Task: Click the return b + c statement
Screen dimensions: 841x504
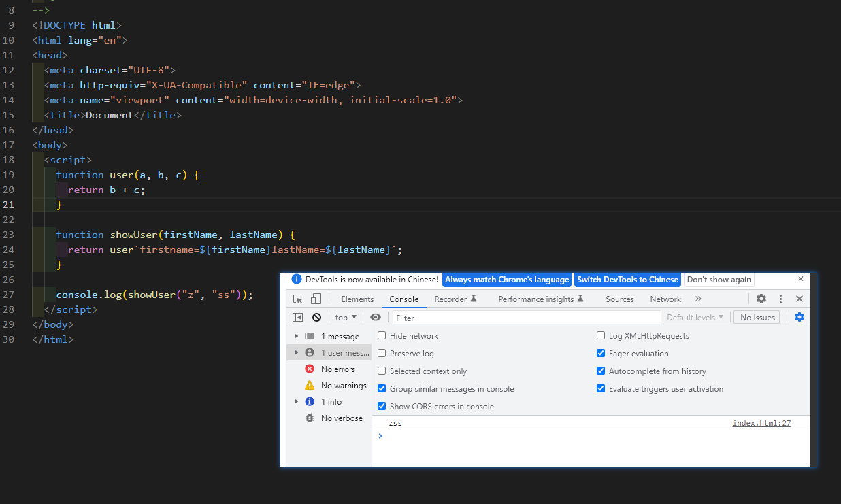Action: coord(107,190)
